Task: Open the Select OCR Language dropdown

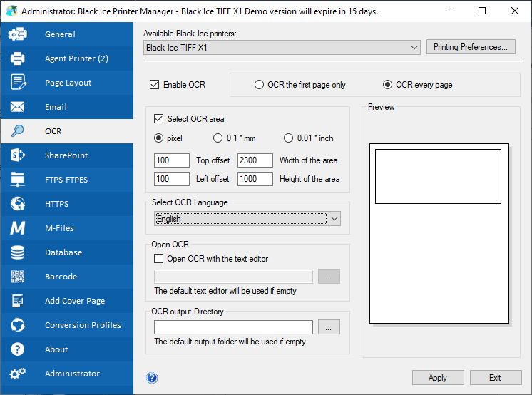Action: [334, 219]
